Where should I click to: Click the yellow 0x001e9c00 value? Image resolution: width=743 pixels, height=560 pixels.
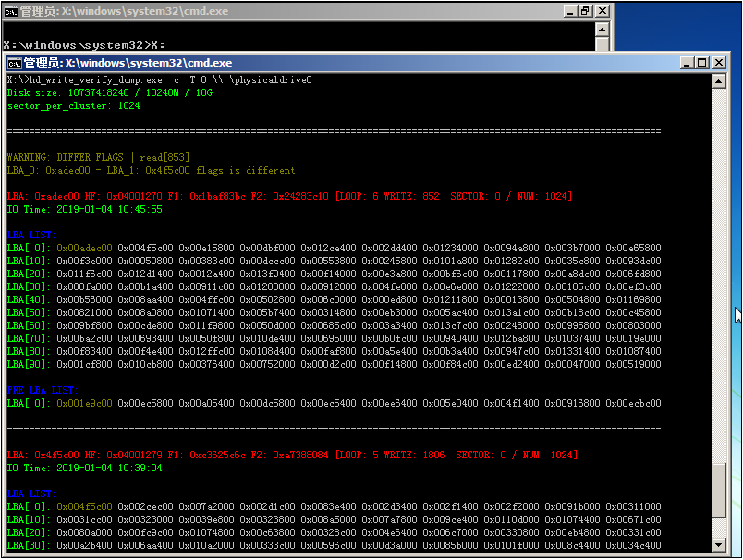coord(84,403)
